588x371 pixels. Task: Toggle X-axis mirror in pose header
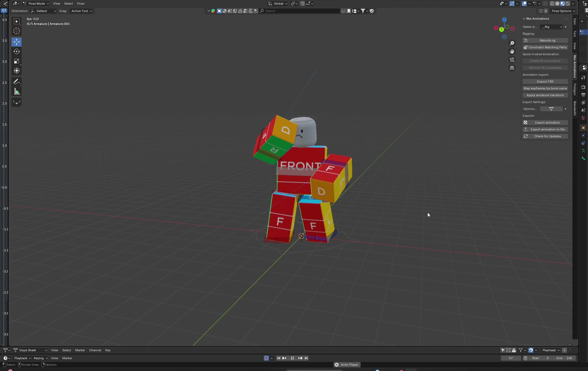pyautogui.click(x=546, y=11)
